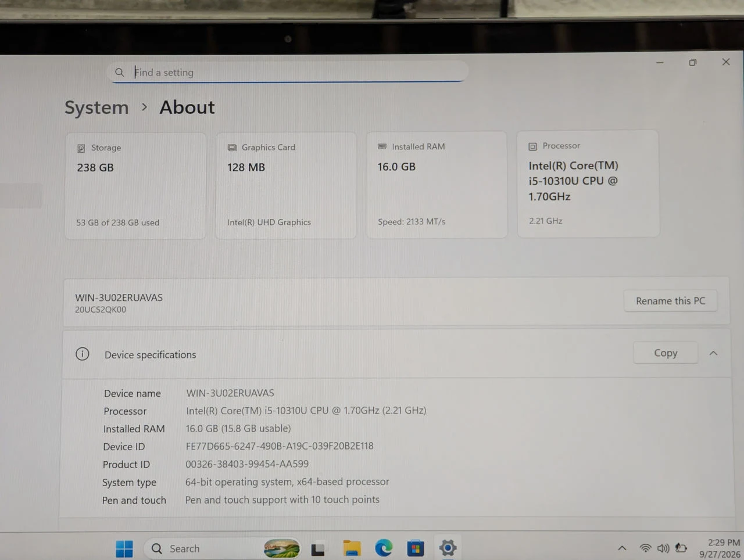Click 'Intel(R) UHD Graphics' text in card
The image size is (744, 560).
click(x=269, y=222)
